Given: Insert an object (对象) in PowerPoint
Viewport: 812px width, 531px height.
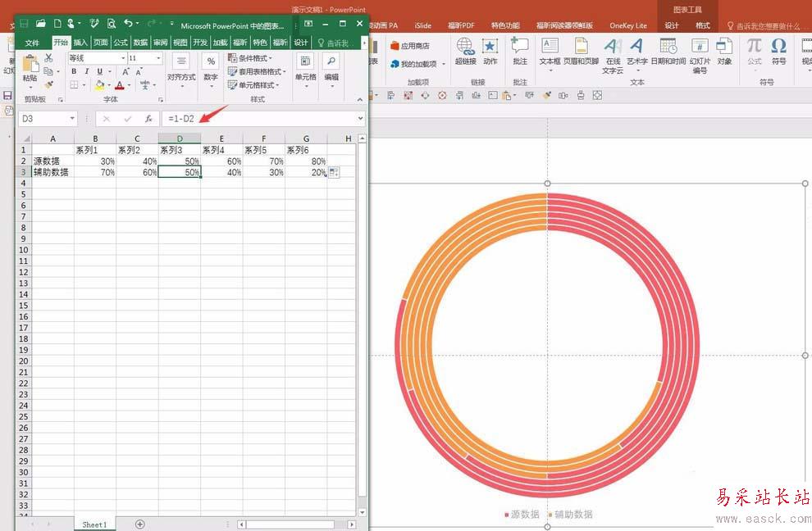Looking at the screenshot, I should coord(724,52).
